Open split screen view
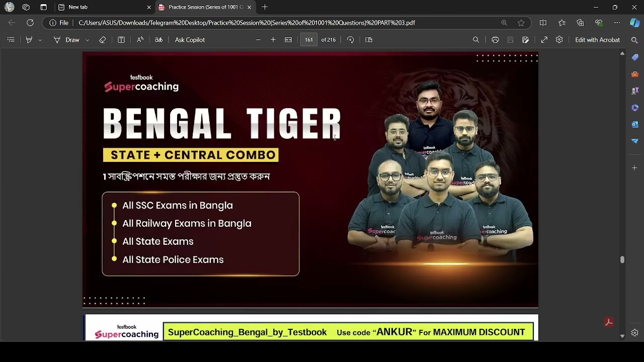 pos(543,23)
